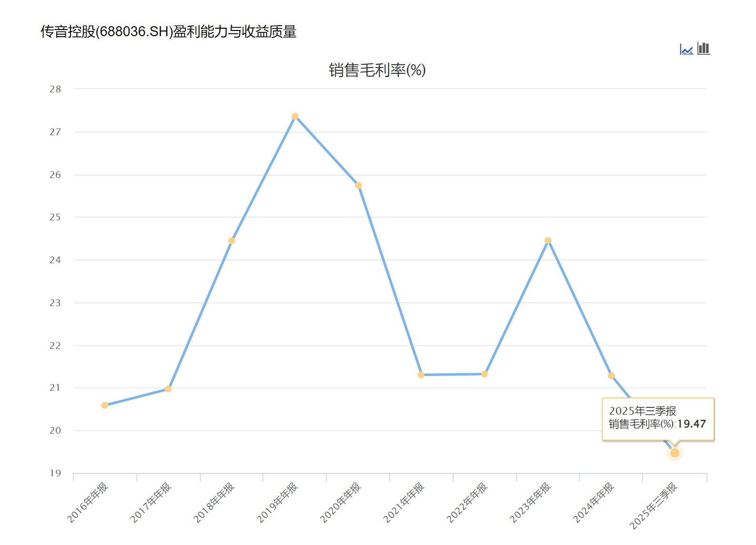
Task: Click the y-axis value 23
Action: point(55,303)
